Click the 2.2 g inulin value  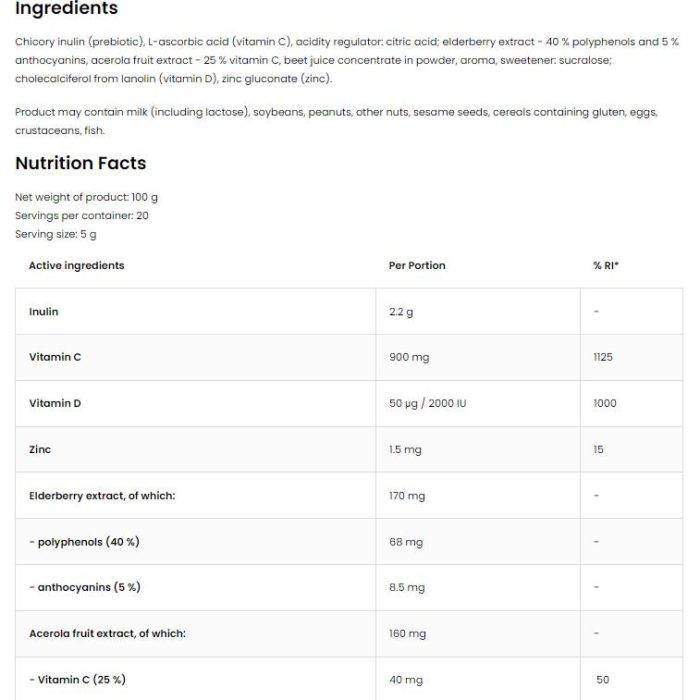point(401,312)
